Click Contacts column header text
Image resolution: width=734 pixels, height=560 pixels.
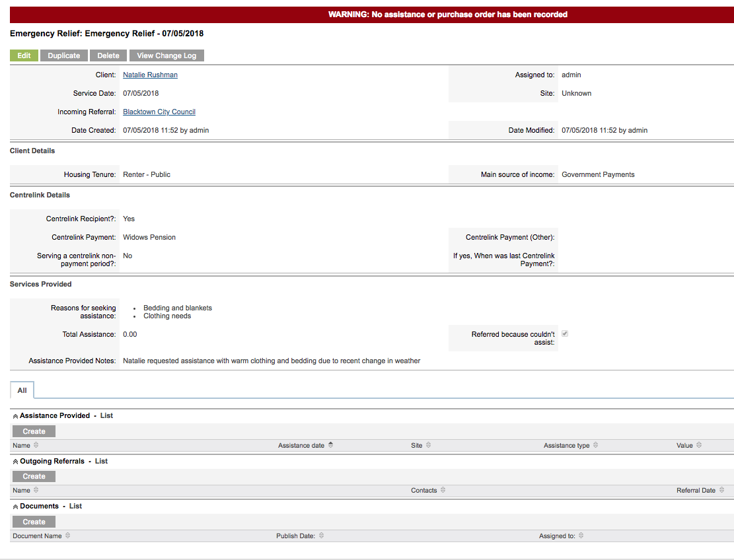tap(423, 490)
